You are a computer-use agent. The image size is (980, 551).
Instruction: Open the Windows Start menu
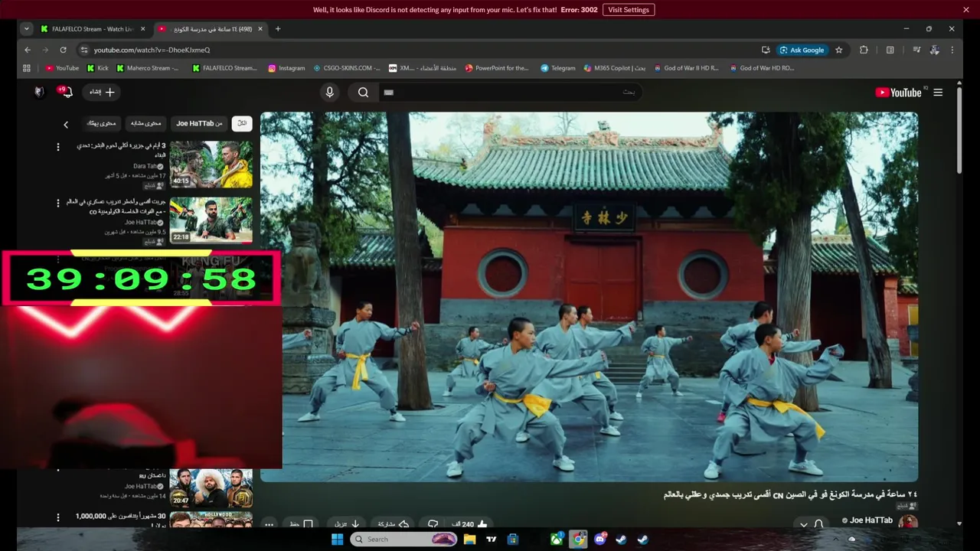pos(337,539)
